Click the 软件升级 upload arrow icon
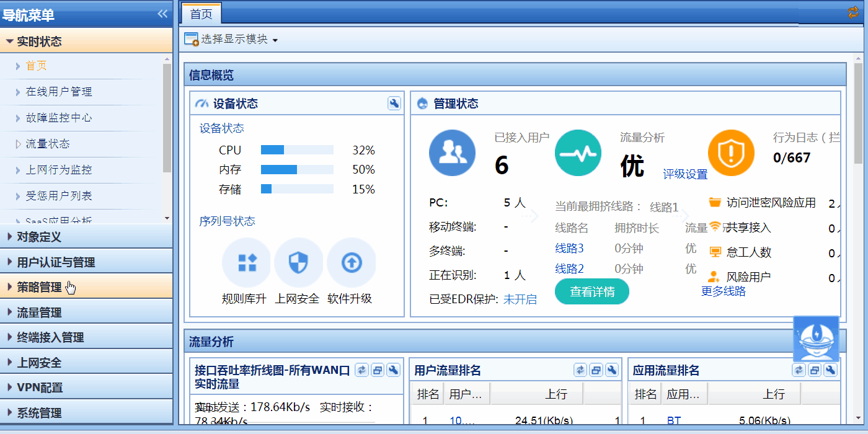 click(x=352, y=263)
